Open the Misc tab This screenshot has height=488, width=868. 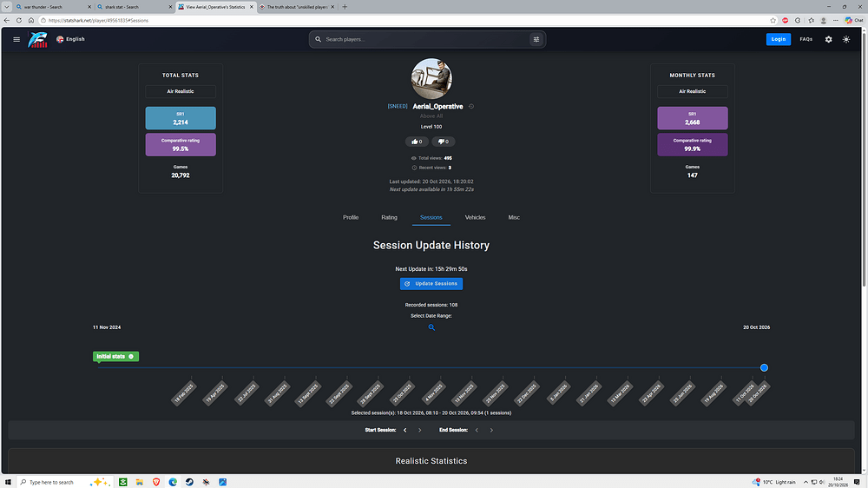[514, 218]
